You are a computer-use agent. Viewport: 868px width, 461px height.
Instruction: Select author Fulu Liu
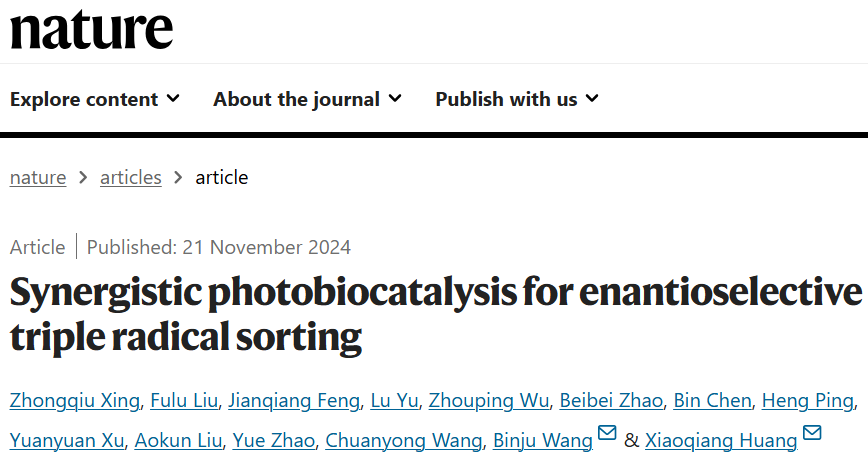tap(184, 401)
